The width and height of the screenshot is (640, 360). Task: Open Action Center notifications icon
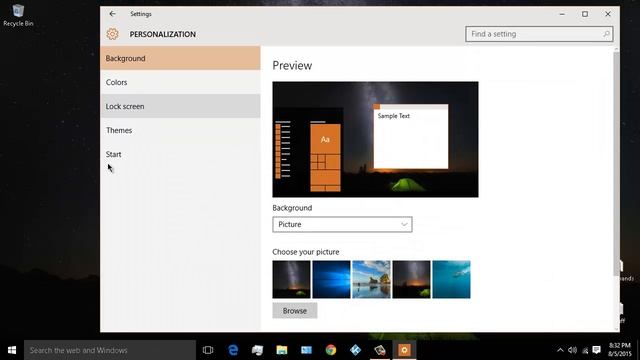(x=597, y=350)
